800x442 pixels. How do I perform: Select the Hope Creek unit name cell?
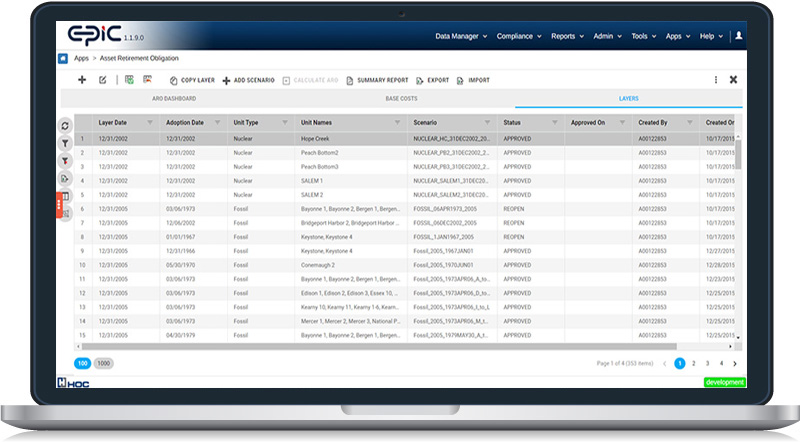pos(351,139)
